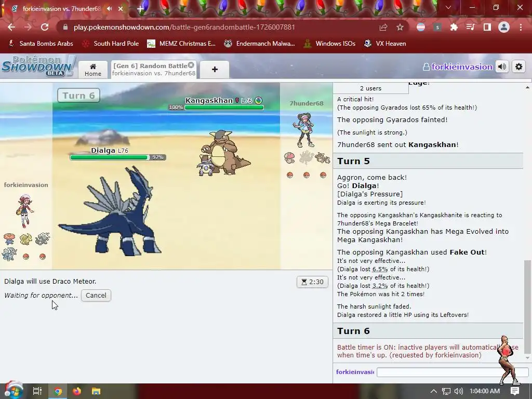Click the forkieinvasion trainer avatar

coord(24,211)
